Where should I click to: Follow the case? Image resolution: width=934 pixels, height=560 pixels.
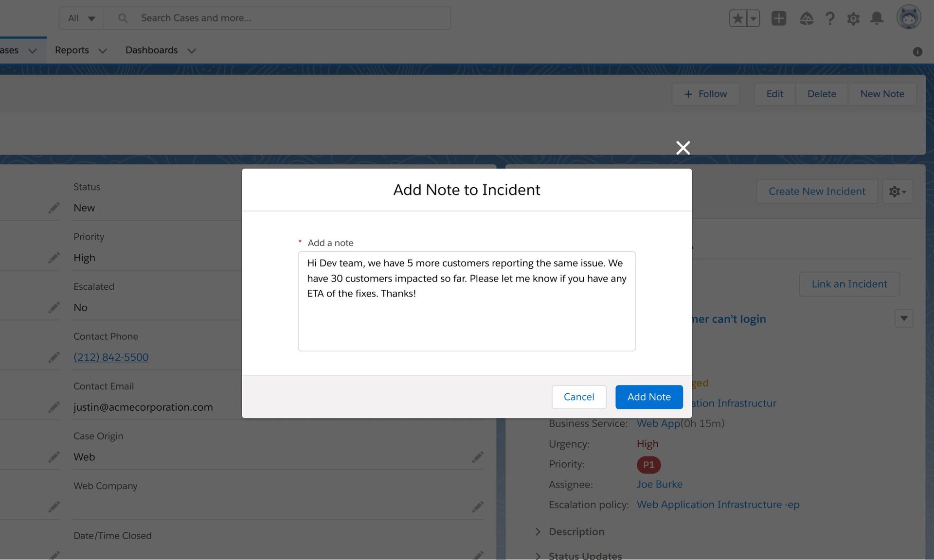[705, 94]
